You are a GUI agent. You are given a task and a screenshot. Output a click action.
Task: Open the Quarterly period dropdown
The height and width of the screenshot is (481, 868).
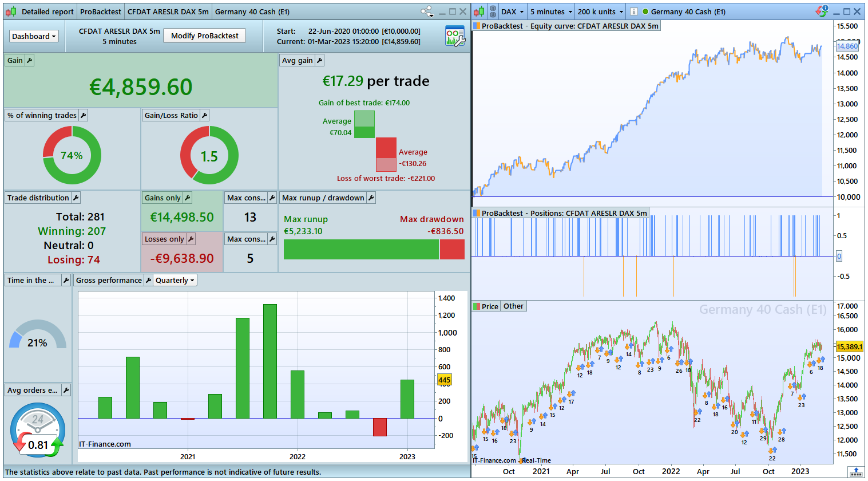point(176,280)
